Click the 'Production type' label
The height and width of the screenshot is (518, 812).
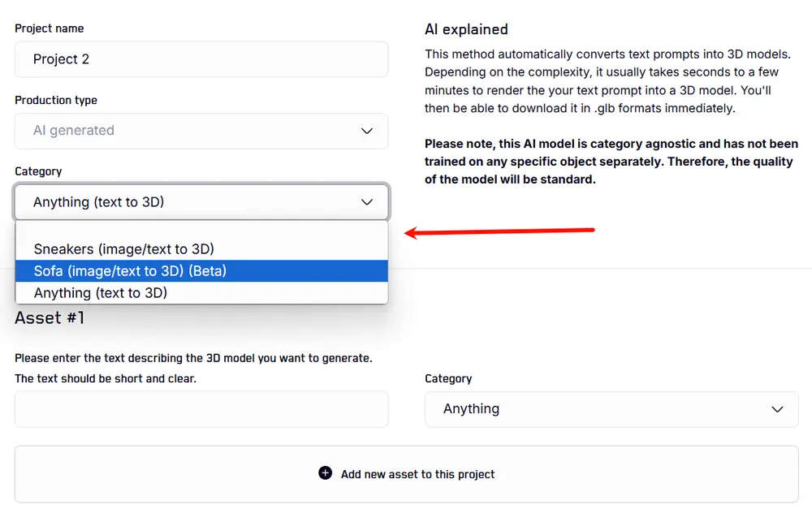[56, 100]
